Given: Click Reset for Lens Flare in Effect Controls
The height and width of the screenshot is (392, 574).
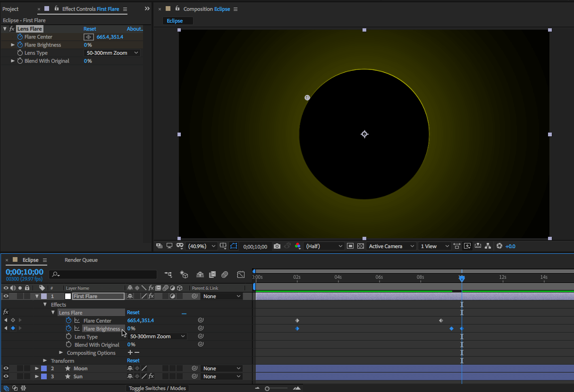Looking at the screenshot, I should coord(90,29).
